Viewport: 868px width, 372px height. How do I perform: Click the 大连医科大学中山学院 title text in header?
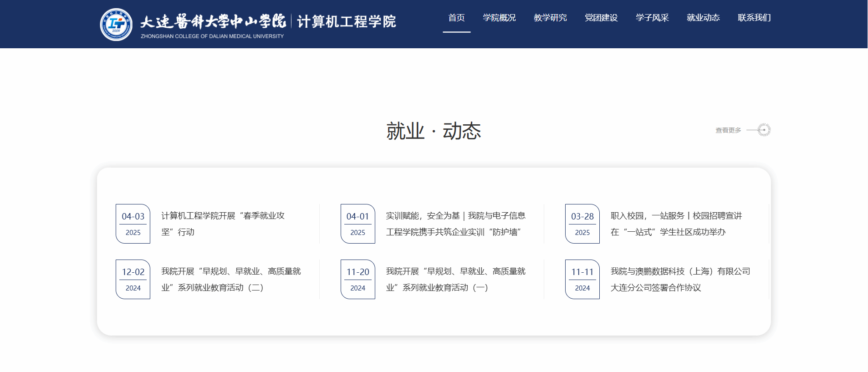coord(213,21)
